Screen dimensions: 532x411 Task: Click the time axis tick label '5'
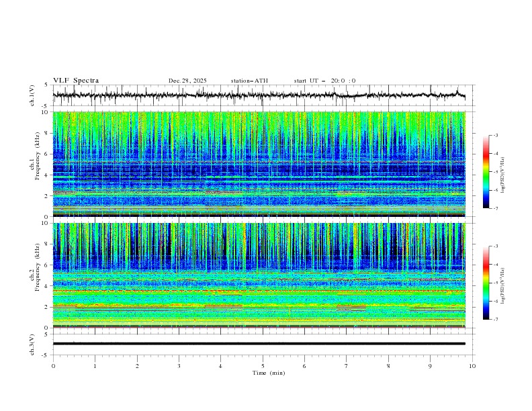(x=263, y=366)
